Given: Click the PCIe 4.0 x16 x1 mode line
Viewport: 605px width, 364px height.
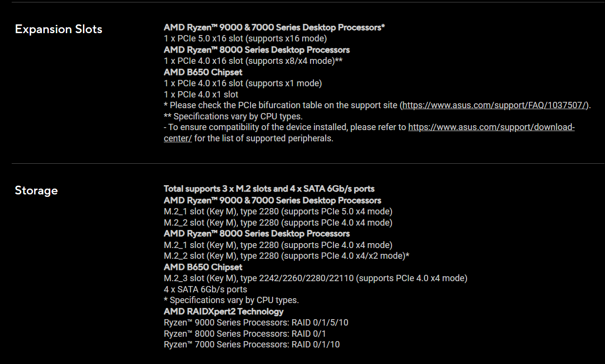Looking at the screenshot, I should coord(243,83).
